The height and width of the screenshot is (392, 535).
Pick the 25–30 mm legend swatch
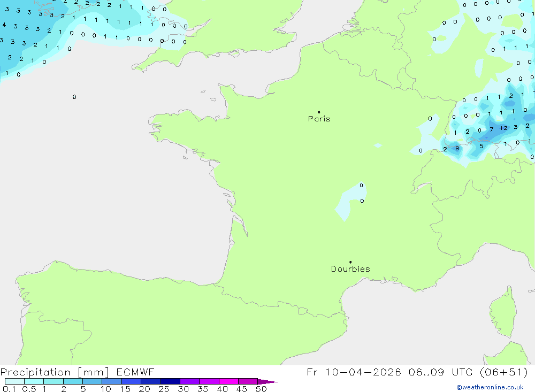point(170,381)
